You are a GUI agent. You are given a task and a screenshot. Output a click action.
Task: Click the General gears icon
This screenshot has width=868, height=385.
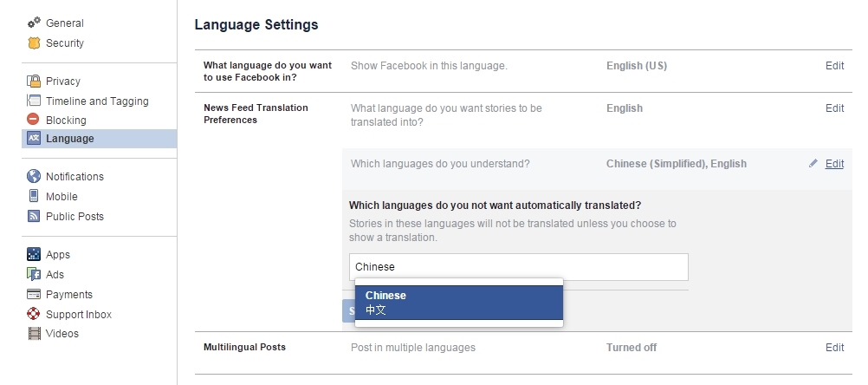(35, 23)
